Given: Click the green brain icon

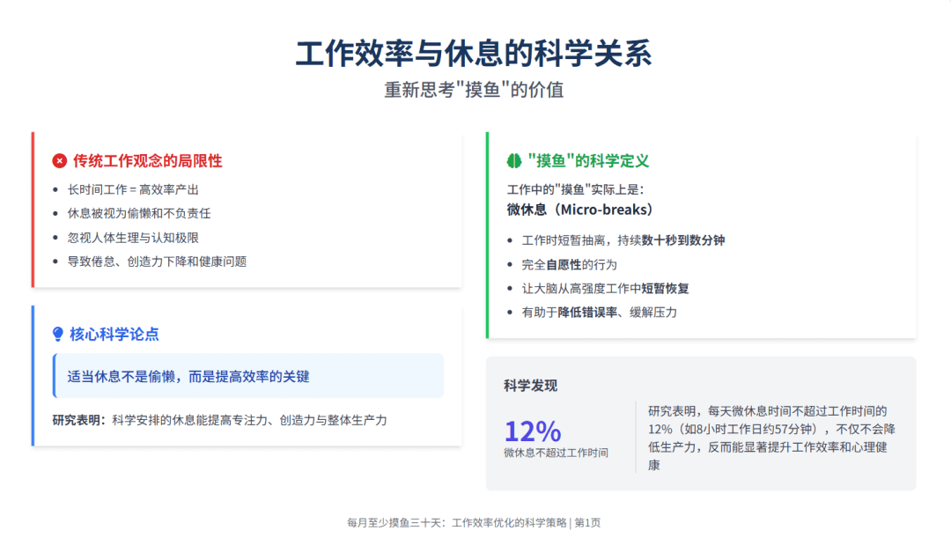Looking at the screenshot, I should click(514, 161).
